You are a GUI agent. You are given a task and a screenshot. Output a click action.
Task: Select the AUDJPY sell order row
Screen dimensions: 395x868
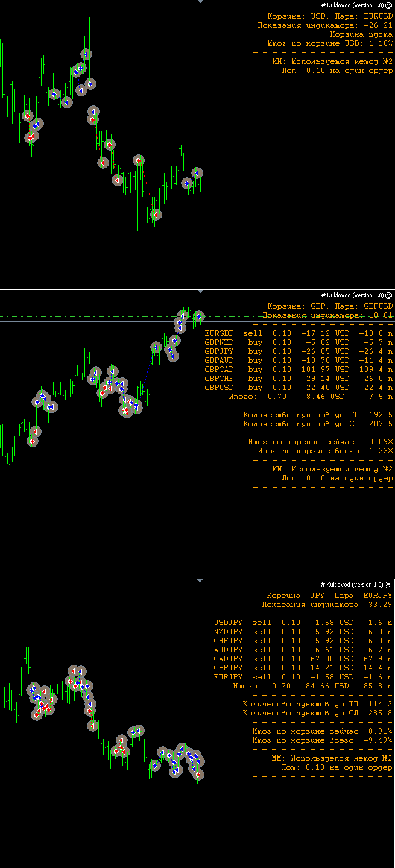click(303, 650)
